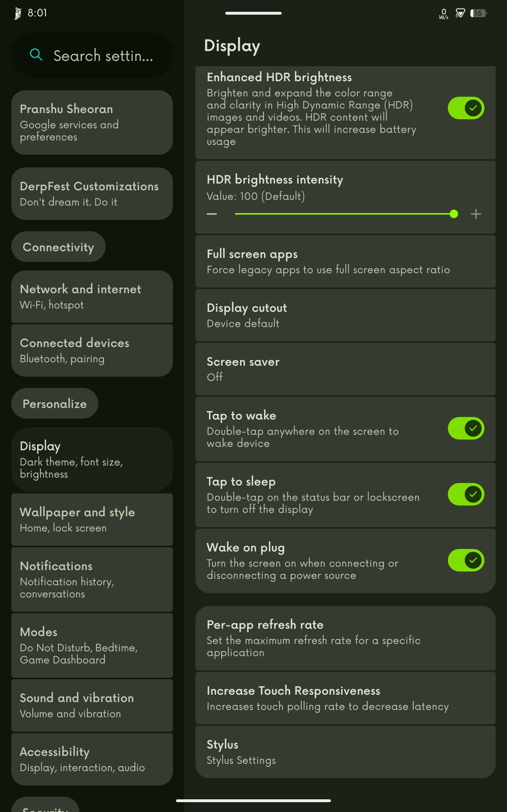The width and height of the screenshot is (507, 812).
Task: Open DerpFest Customizations
Action: pos(92,193)
